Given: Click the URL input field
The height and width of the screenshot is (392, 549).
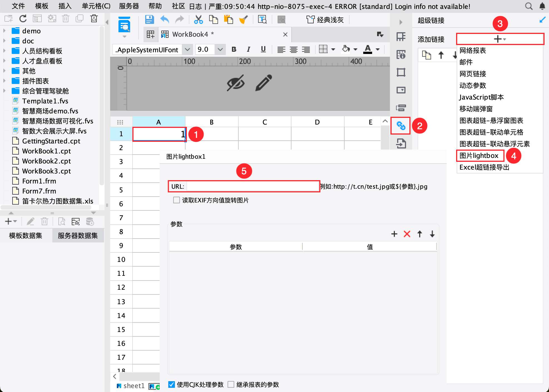Looking at the screenshot, I should 253,186.
